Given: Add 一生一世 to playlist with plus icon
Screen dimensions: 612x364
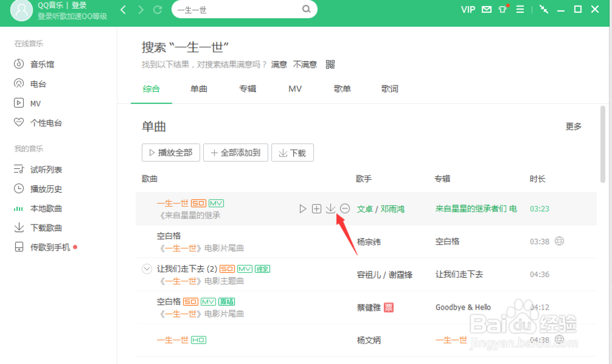Looking at the screenshot, I should pos(316,208).
